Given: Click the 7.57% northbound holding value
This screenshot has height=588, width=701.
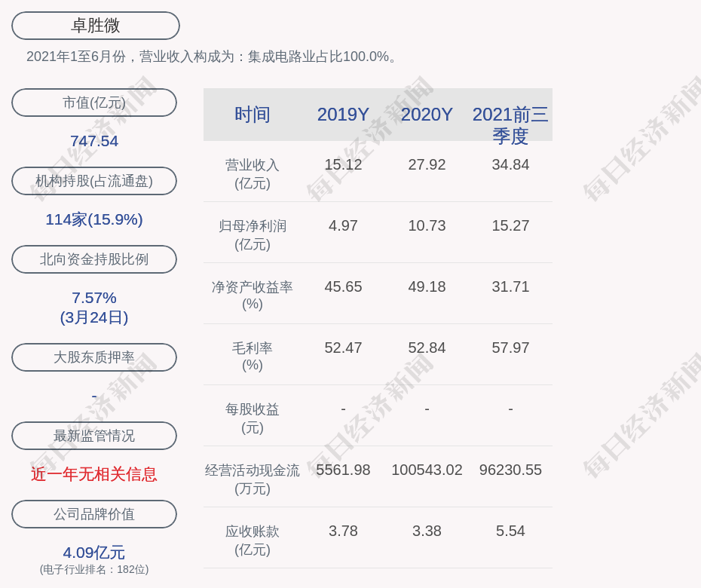Looking at the screenshot, I should click(94, 298).
